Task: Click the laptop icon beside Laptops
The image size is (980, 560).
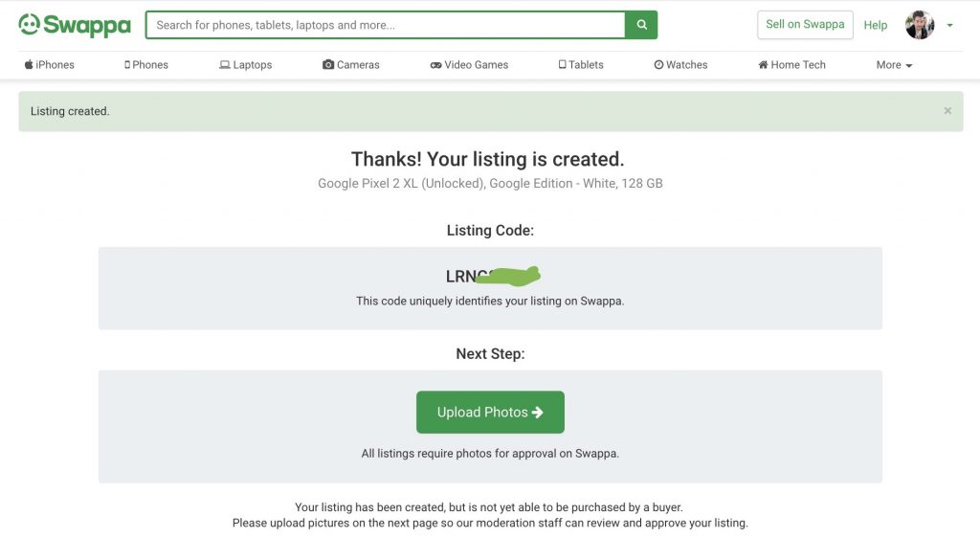Action: pyautogui.click(x=224, y=65)
